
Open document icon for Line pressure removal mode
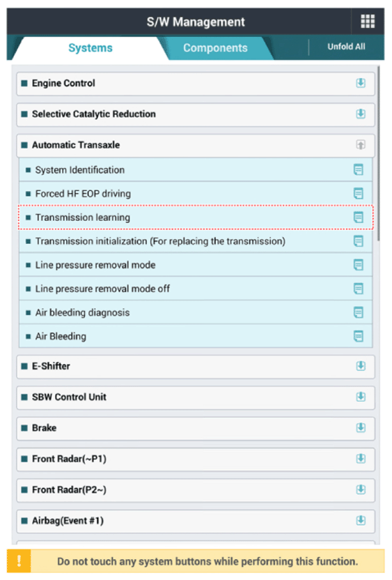point(358,265)
